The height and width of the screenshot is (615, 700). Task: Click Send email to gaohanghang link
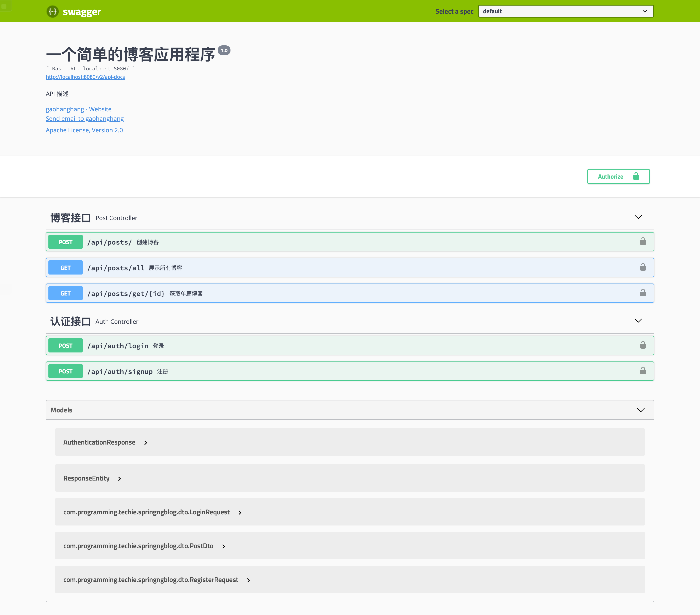[x=85, y=118]
